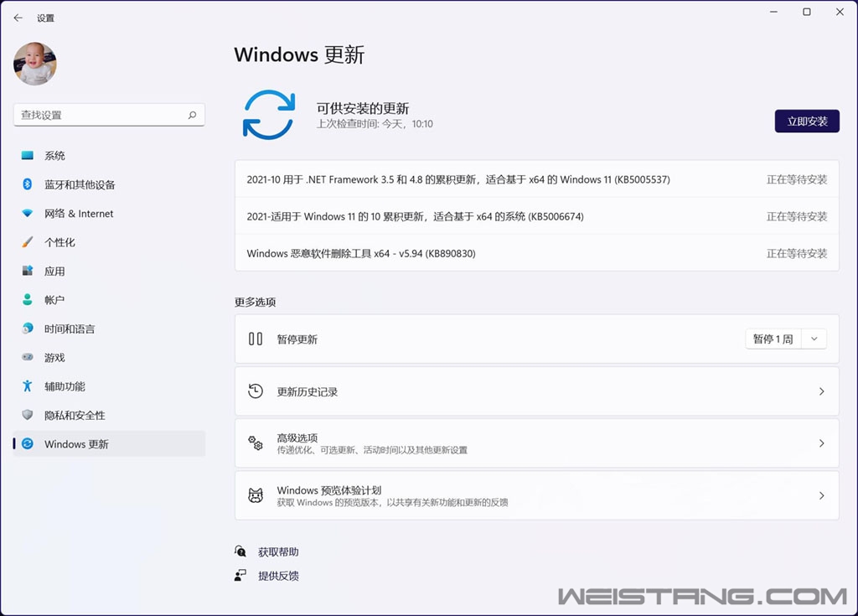
Task: Open 网络 & Internet settings
Action: (109, 214)
